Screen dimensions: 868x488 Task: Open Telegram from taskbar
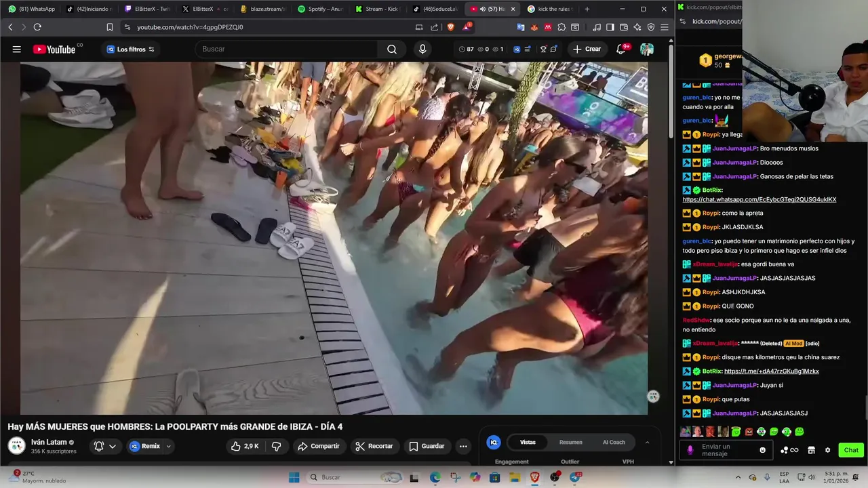pyautogui.click(x=575, y=477)
